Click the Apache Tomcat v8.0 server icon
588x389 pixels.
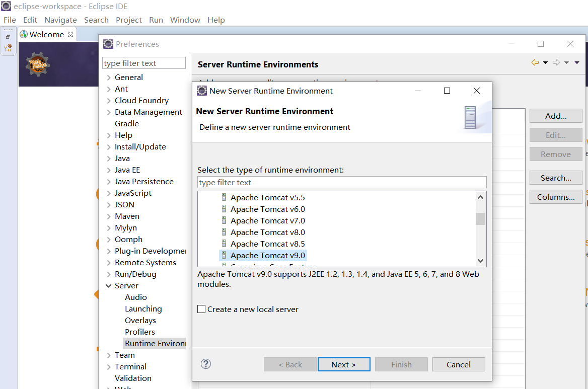[224, 232]
